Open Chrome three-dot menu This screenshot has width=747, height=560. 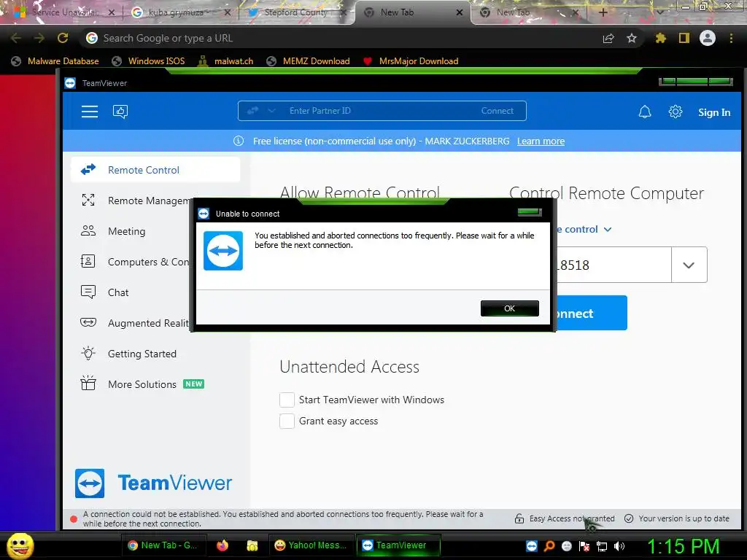pyautogui.click(x=731, y=38)
